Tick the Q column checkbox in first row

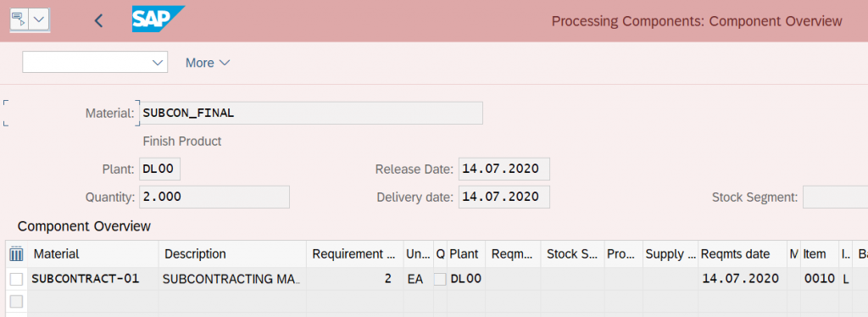click(x=440, y=280)
